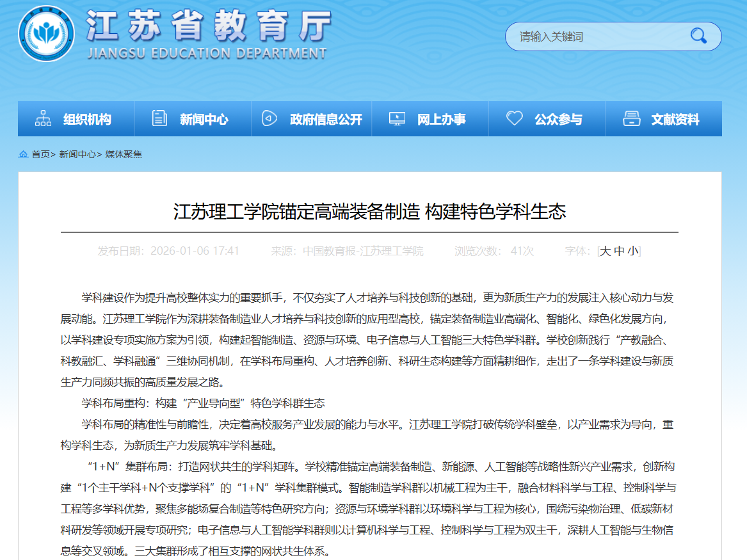Go to 网上办事 navigation tab
The image size is (747, 560).
[441, 119]
